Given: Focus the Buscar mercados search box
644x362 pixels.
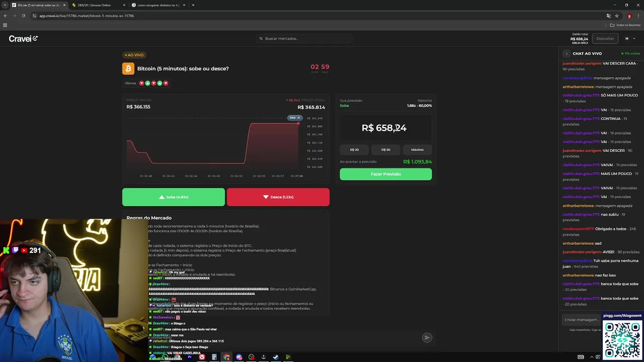Looking at the screenshot, I should (305, 39).
